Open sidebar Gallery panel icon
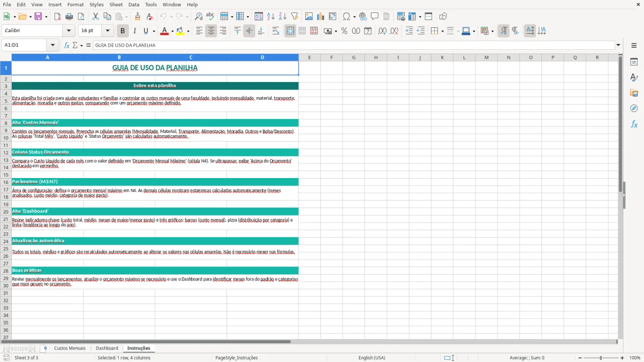Screen dimensions: 644x362 (x=634, y=93)
